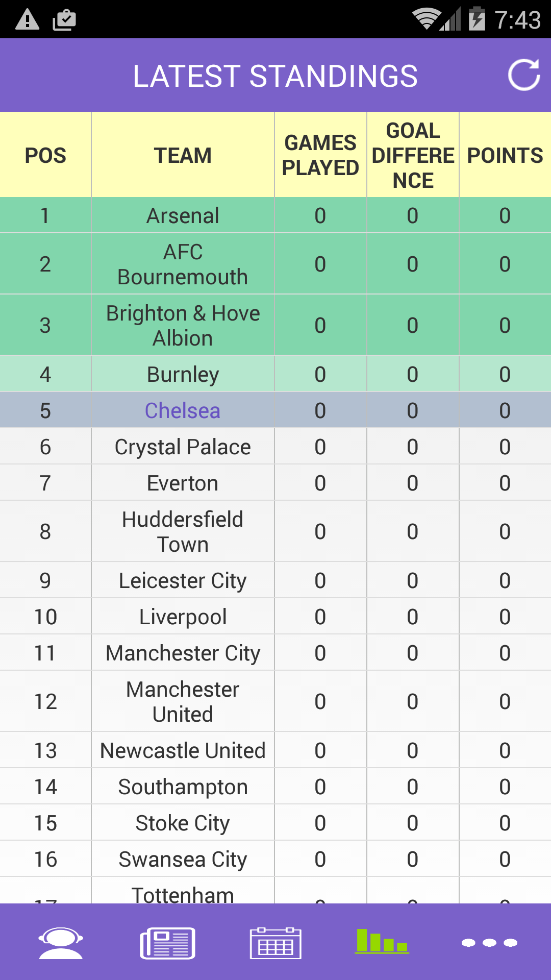
Task: Click the Chelsea team link
Action: (183, 410)
